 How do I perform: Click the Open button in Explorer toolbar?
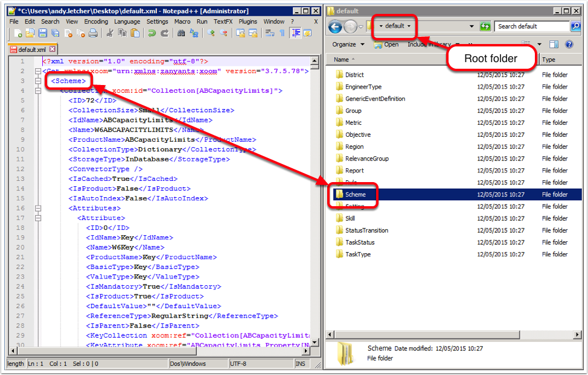tap(386, 45)
